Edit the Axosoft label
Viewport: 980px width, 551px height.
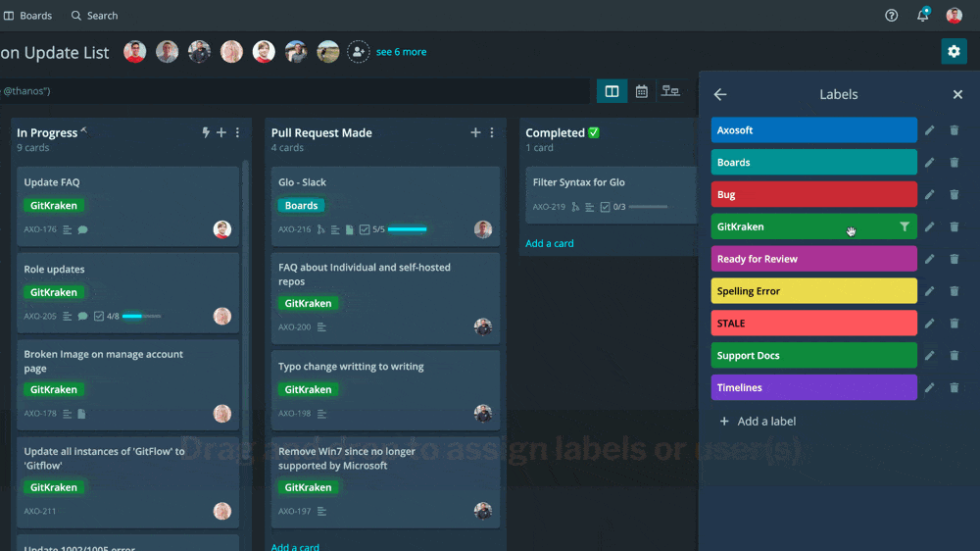pos(930,130)
